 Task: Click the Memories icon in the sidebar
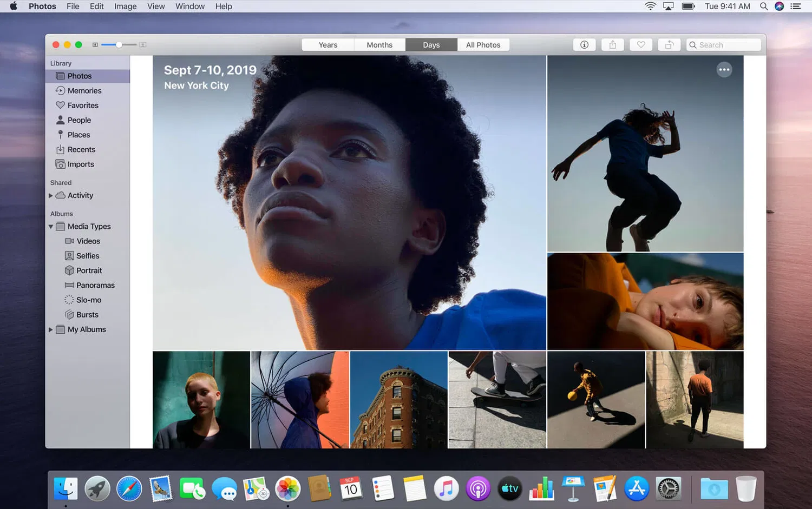pos(61,91)
